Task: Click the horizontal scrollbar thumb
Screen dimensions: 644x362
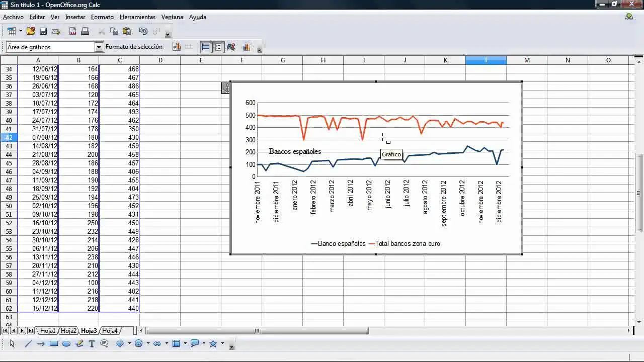Action: [x=257, y=331]
